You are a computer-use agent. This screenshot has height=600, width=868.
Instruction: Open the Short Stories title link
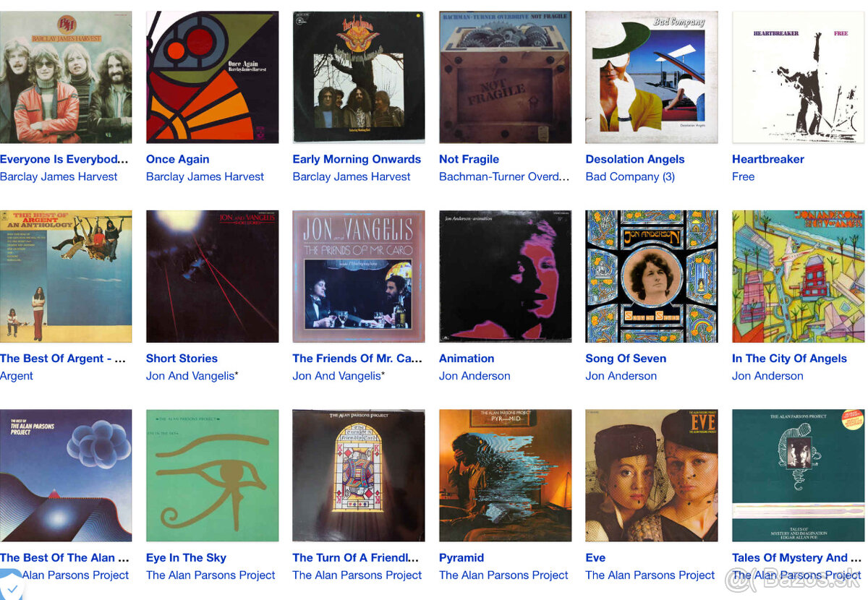point(182,359)
